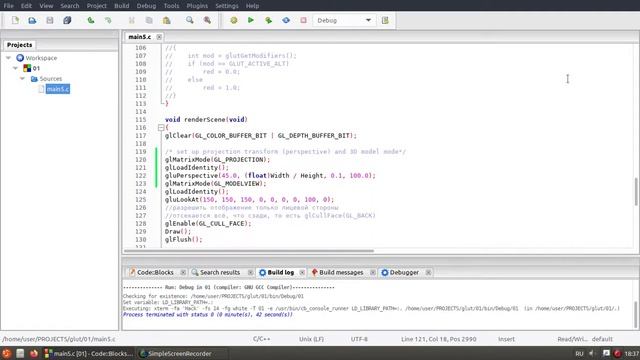
Task: Toggle the fold marker at line 116
Action: 161,128
